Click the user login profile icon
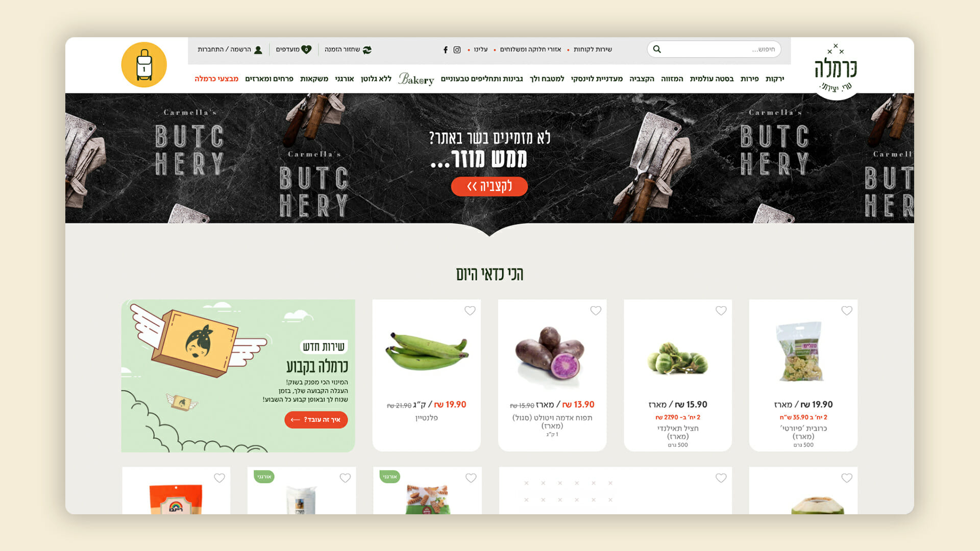This screenshot has height=551, width=980. click(258, 49)
